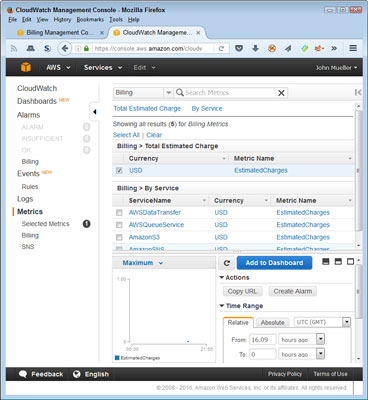Open the Edit dropdown in header

(x=144, y=68)
